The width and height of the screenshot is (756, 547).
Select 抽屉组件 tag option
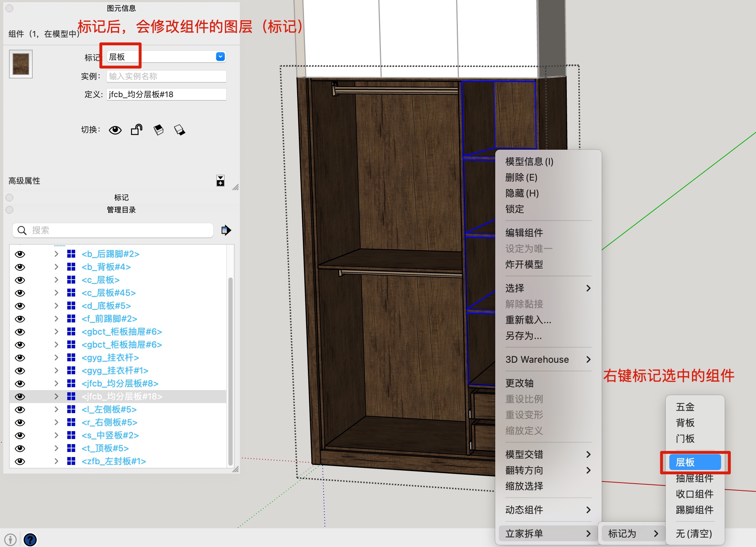pyautogui.click(x=695, y=478)
